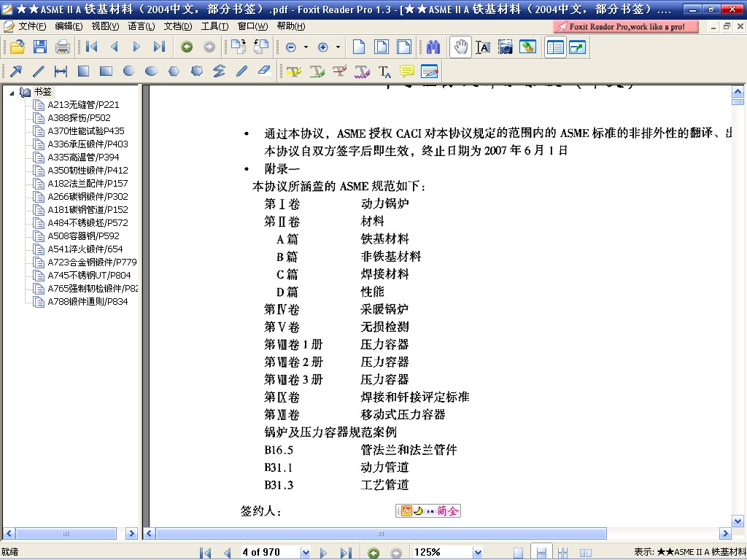The width and height of the screenshot is (747, 560).
Task: Open the 视图(V) menu
Action: (105, 26)
